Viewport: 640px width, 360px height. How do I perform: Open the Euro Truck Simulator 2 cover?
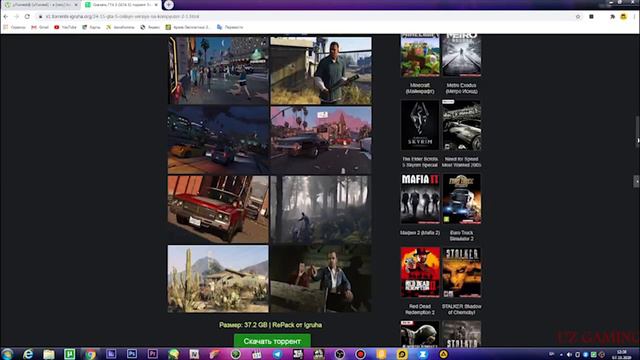(x=462, y=199)
